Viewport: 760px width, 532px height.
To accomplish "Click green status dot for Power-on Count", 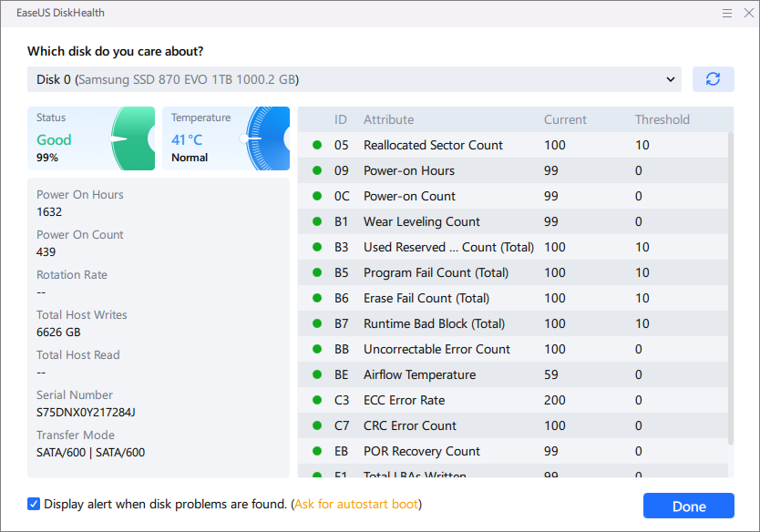I will point(317,196).
